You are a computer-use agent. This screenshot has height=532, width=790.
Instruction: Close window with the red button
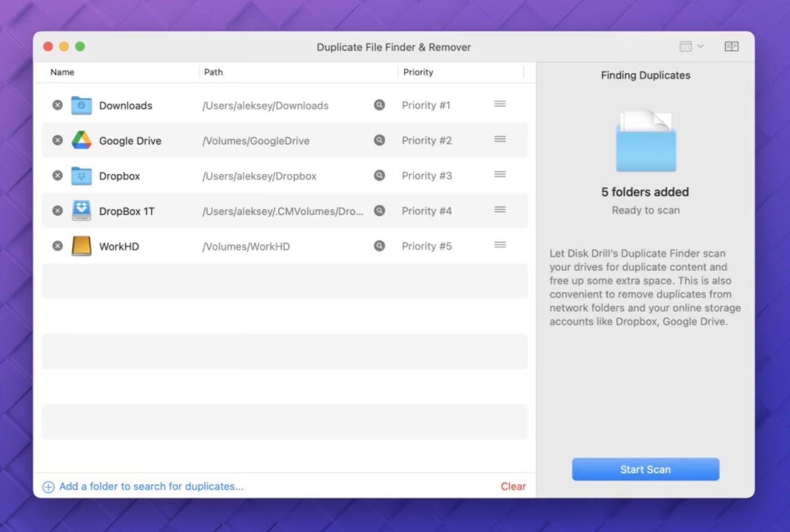pos(48,47)
